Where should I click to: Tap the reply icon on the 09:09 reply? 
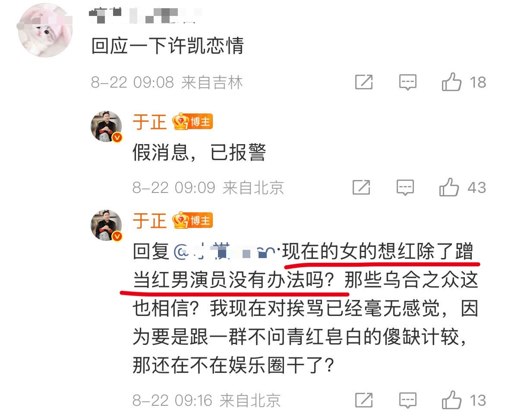click(x=405, y=187)
